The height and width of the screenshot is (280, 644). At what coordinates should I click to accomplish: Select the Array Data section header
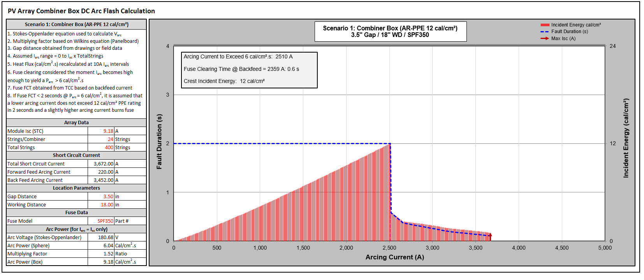click(76, 123)
